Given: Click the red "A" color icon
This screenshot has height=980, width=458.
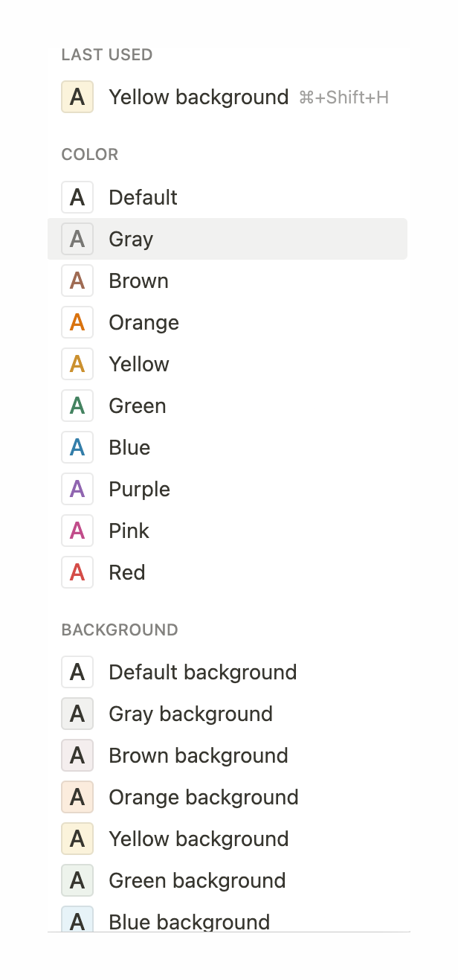Looking at the screenshot, I should (x=77, y=572).
